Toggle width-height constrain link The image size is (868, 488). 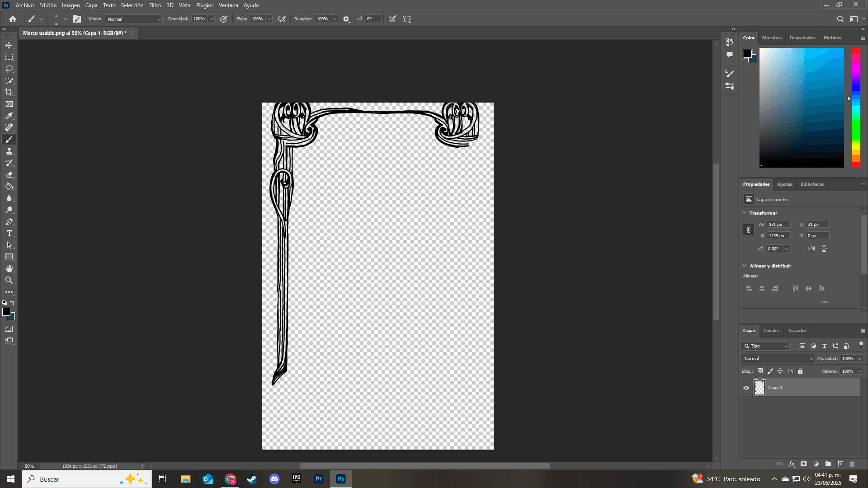pyautogui.click(x=749, y=230)
